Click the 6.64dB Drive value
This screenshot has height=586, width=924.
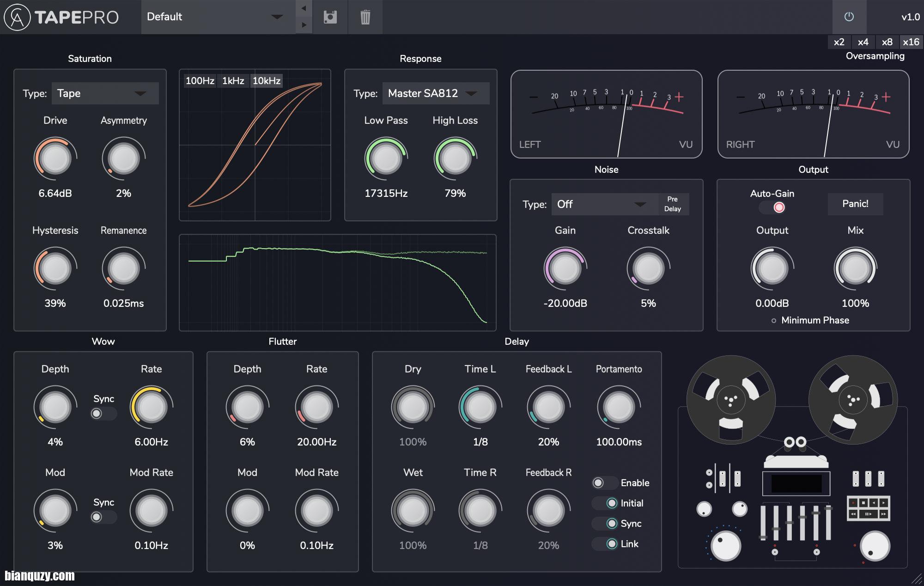[55, 193]
